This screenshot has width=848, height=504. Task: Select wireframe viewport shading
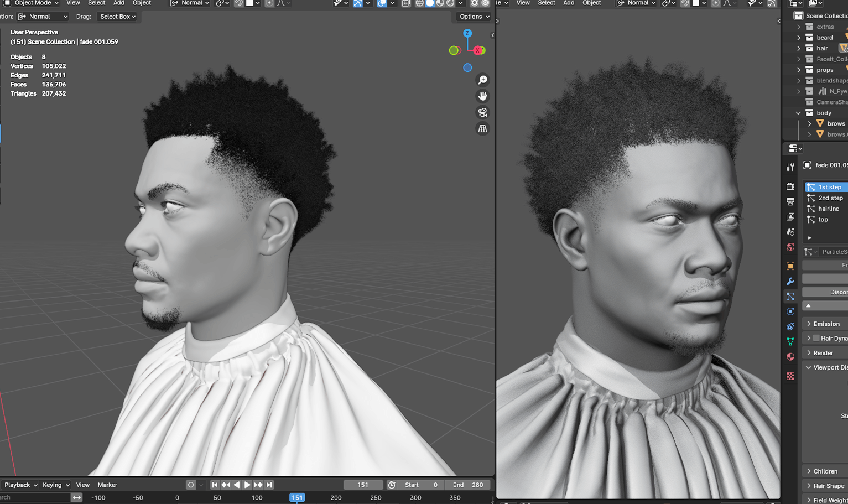click(419, 3)
